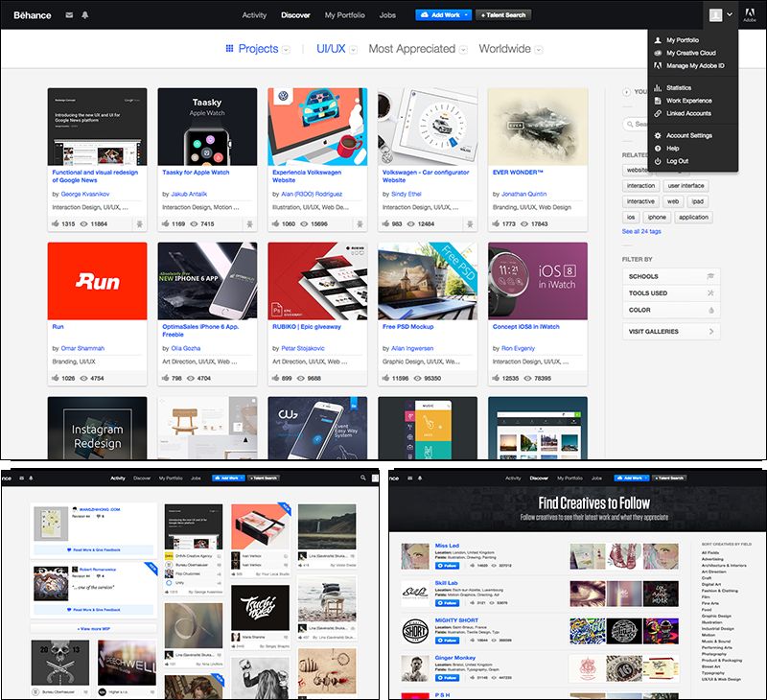Viewport: 767px width, 700px height.
Task: Go to the Activity tab
Action: click(254, 15)
